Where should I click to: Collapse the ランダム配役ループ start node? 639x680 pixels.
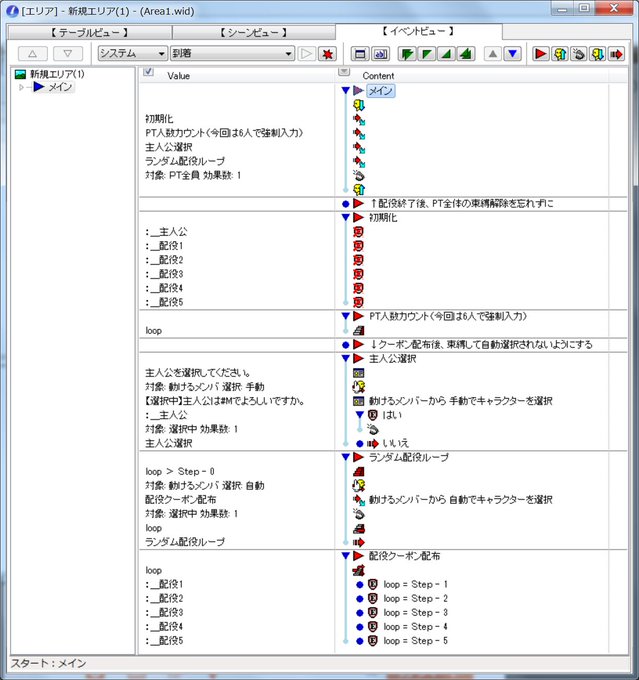tap(345, 457)
